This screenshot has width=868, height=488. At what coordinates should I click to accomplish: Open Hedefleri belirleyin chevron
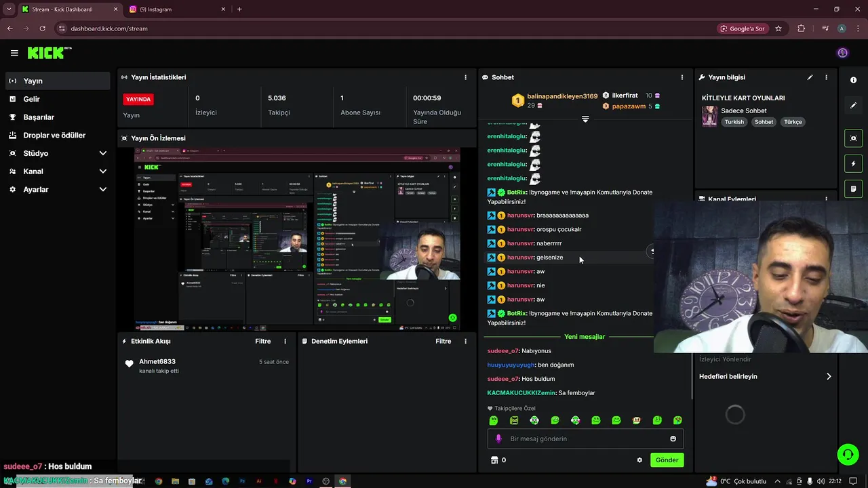coord(828,376)
